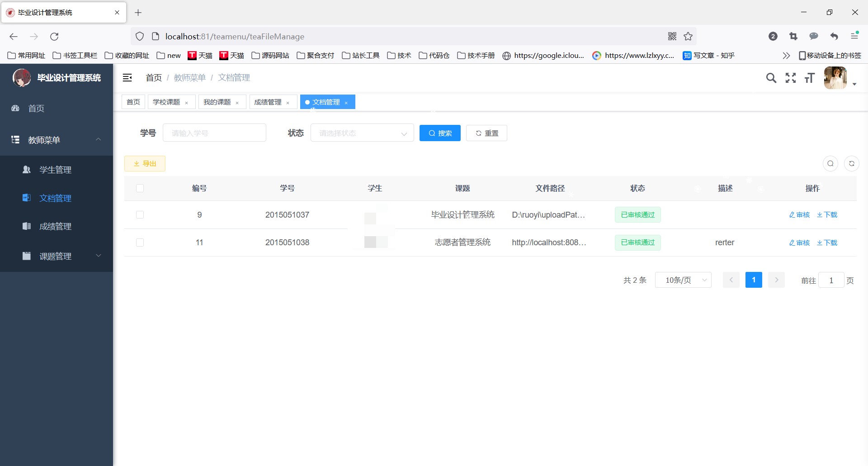Download the file for record 9

coord(827,215)
